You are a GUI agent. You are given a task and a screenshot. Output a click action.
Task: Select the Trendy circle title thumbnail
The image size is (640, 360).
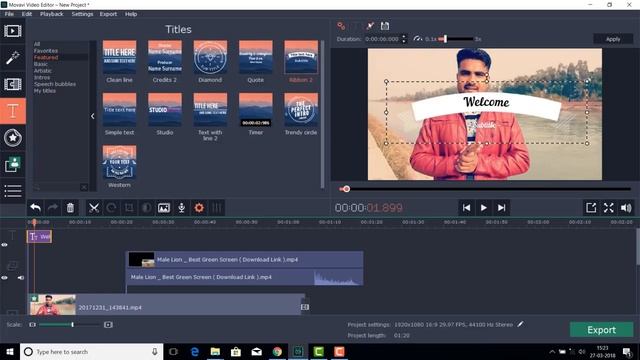(301, 110)
